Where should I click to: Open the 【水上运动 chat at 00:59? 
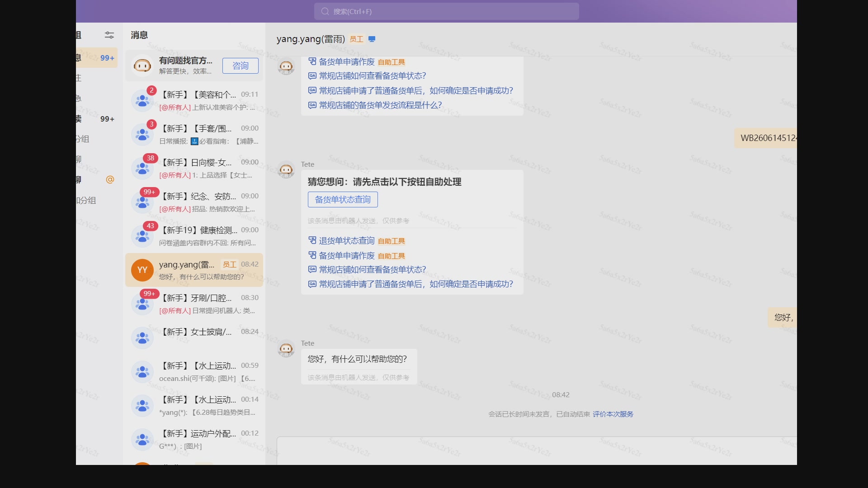[x=194, y=371]
